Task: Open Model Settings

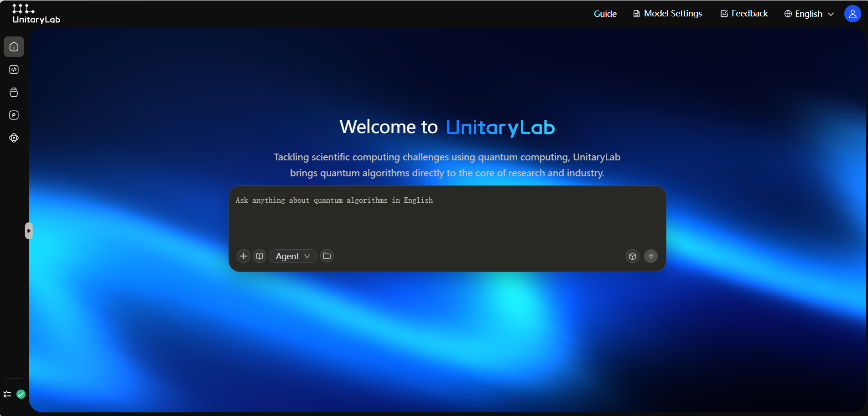Action: (668, 14)
